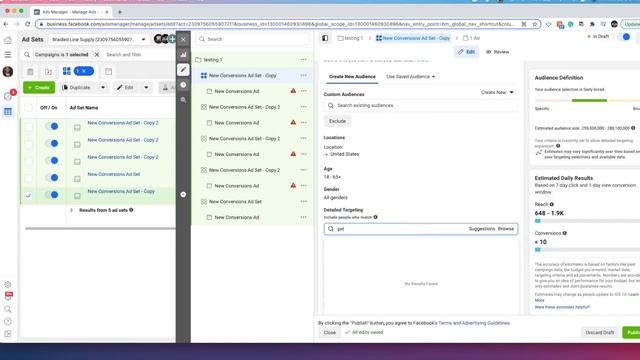
Task: Open the Edit options dropdown arrow
Action: point(146,87)
